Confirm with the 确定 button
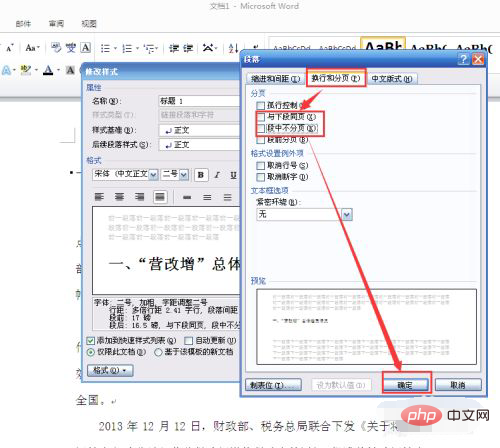Image resolution: width=500 pixels, height=448 pixels. click(x=405, y=385)
